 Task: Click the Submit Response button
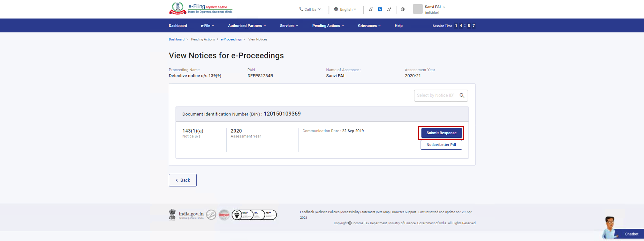pos(441,133)
